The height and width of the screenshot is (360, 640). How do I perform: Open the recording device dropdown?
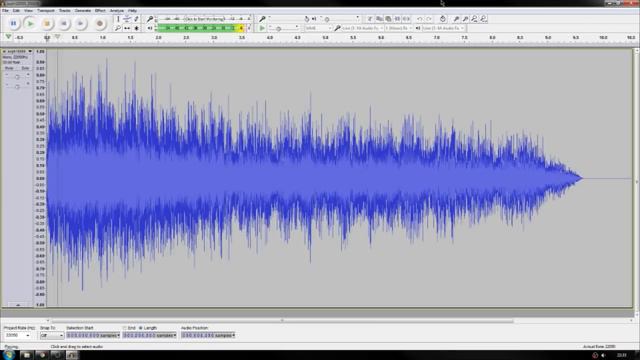(362, 28)
